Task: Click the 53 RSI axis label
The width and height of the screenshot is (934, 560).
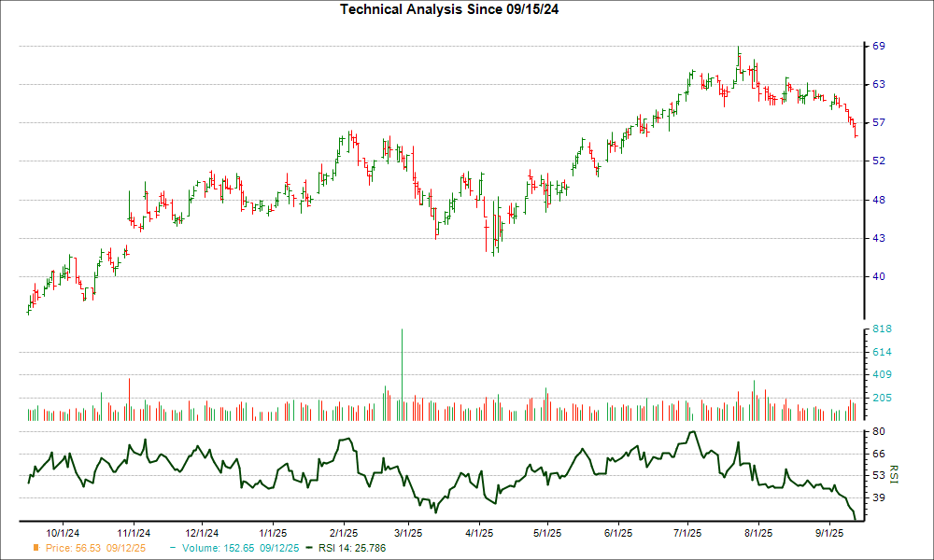Action: [879, 475]
